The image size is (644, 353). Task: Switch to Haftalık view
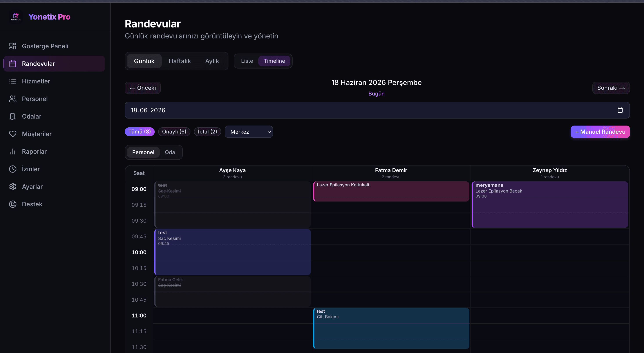(180, 61)
